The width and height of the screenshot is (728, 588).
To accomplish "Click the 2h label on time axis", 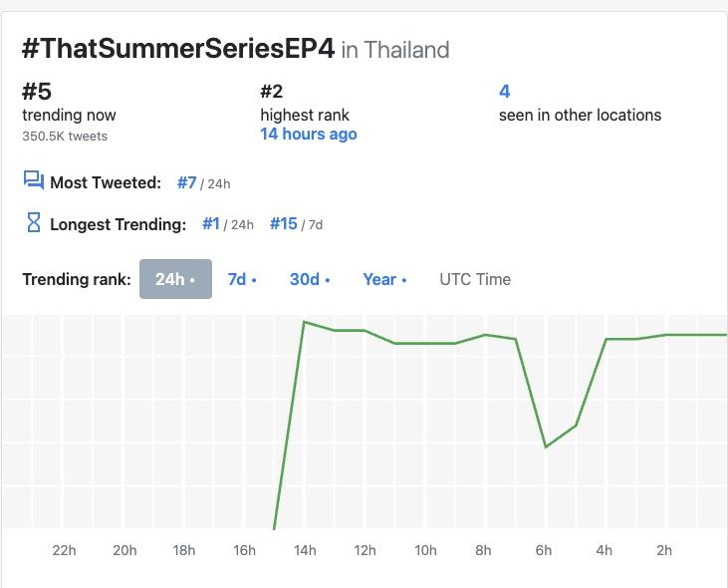I will pyautogui.click(x=664, y=550).
